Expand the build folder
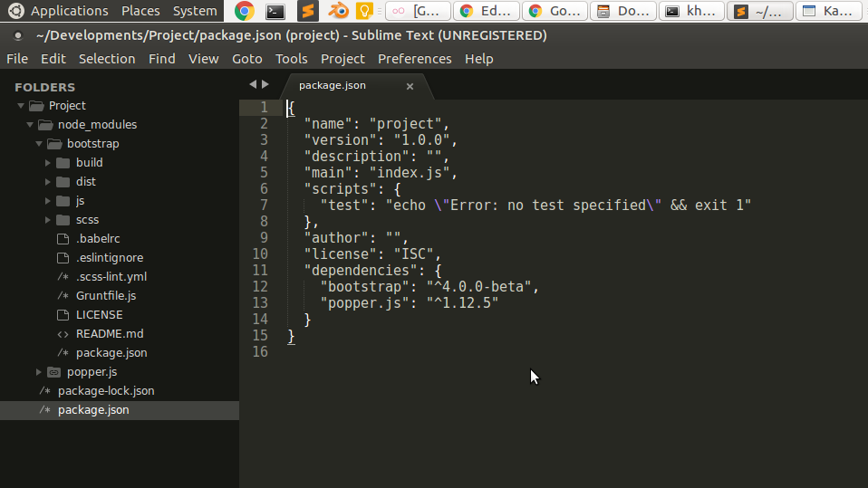Image resolution: width=868 pixels, height=488 pixels. tap(48, 163)
